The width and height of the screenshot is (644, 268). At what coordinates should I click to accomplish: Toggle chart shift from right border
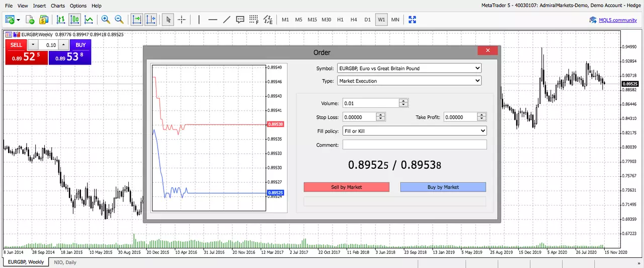pyautogui.click(x=151, y=20)
